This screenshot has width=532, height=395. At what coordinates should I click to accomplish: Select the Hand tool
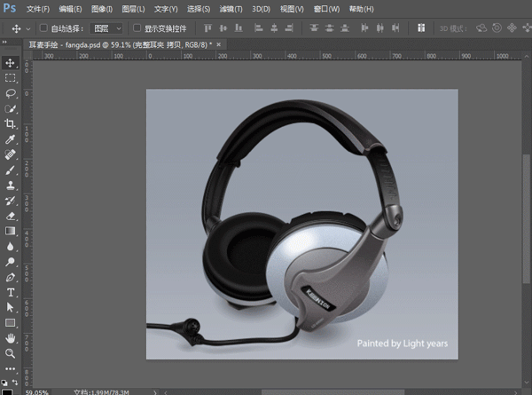click(10, 338)
